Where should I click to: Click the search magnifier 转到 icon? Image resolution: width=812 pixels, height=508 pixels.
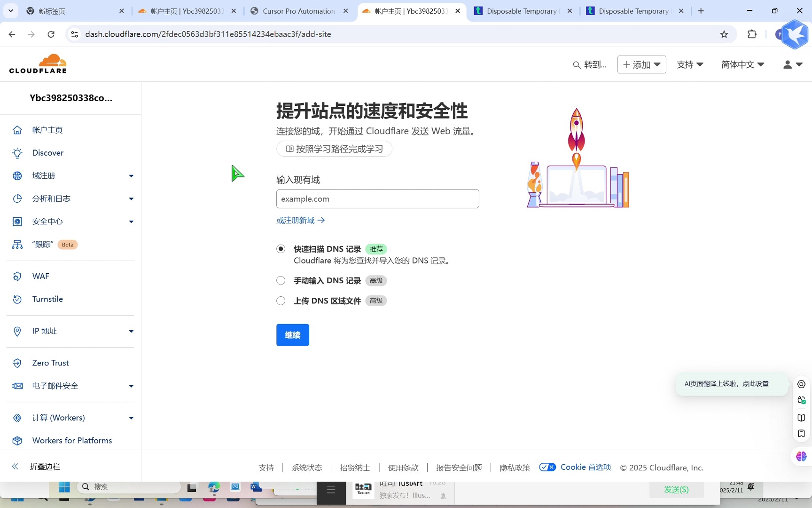click(x=577, y=65)
